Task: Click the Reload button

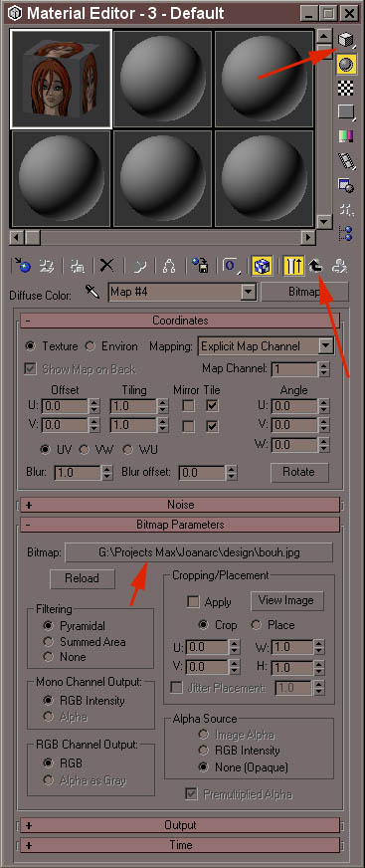Action: [x=82, y=578]
